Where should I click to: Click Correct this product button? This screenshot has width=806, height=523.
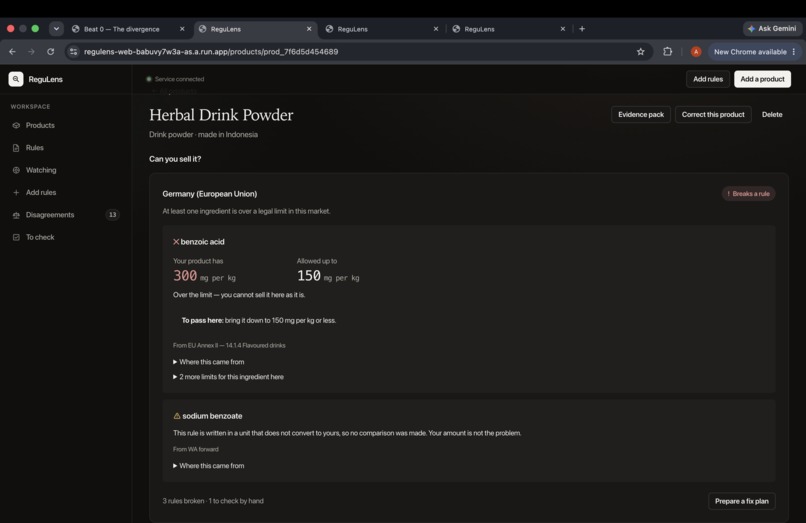[x=712, y=114]
